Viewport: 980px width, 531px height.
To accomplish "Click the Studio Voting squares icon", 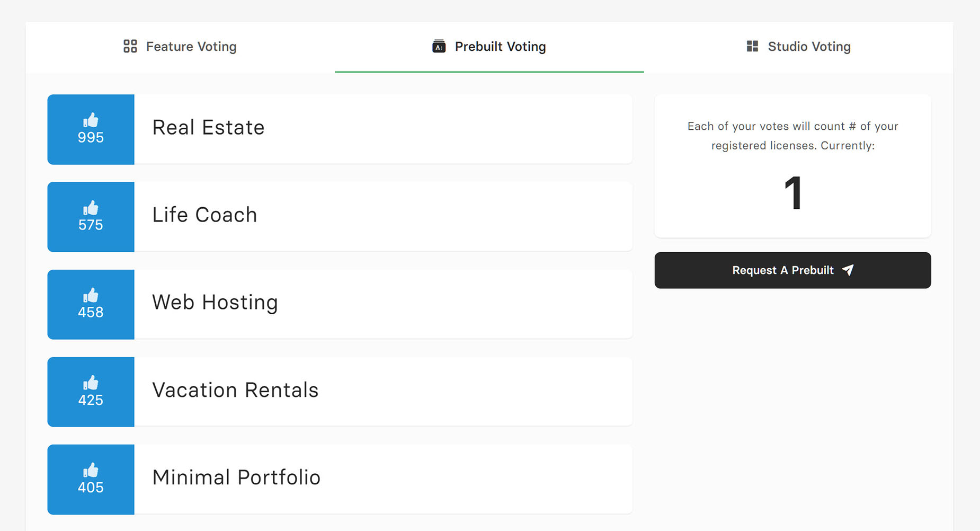I will (x=752, y=46).
